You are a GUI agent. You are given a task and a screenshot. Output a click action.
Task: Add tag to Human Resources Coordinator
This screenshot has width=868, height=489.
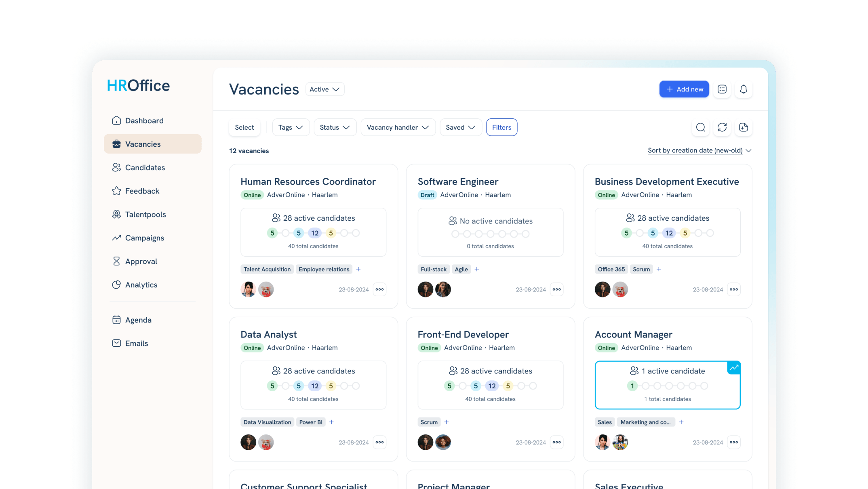click(x=358, y=269)
